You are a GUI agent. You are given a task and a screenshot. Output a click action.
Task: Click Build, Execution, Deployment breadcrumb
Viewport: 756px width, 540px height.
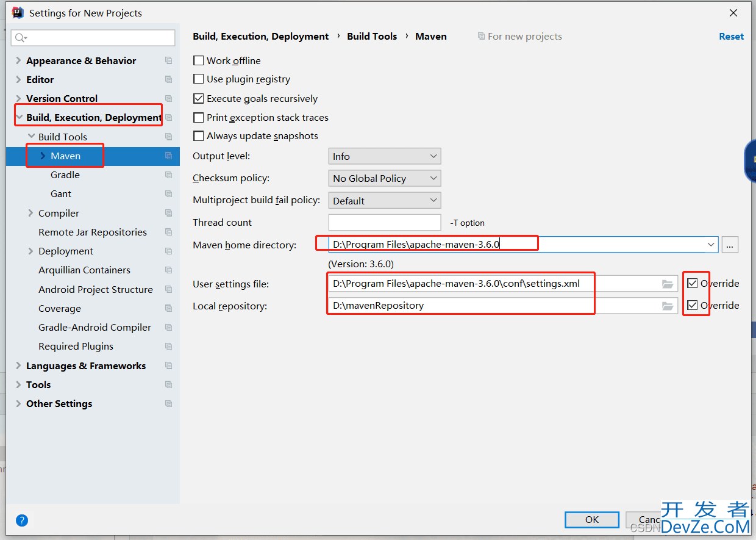pyautogui.click(x=261, y=37)
